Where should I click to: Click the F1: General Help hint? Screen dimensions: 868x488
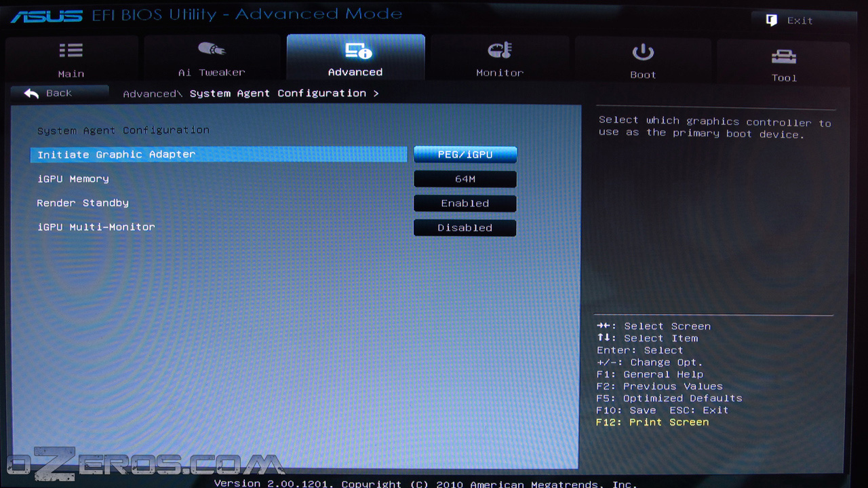pyautogui.click(x=650, y=374)
